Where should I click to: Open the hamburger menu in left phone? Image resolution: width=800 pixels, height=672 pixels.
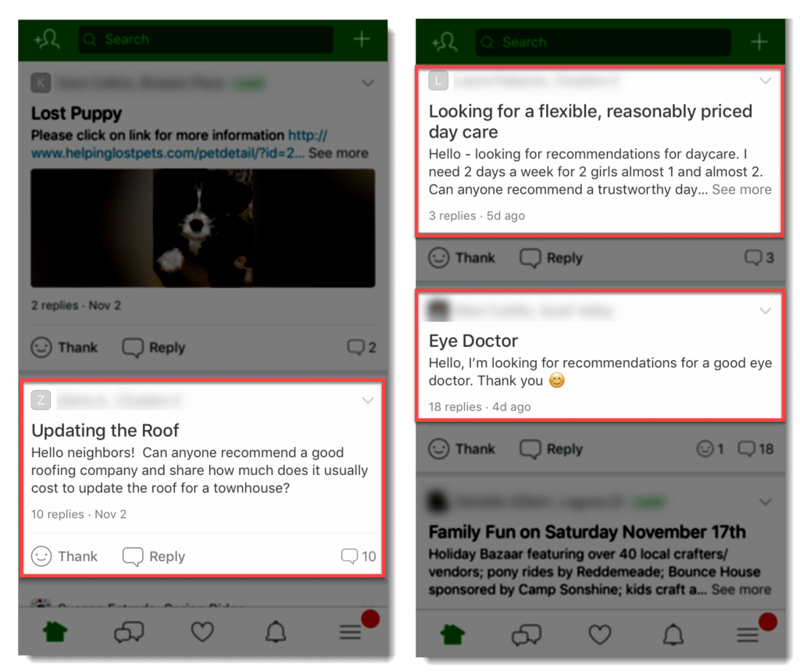coord(350,633)
